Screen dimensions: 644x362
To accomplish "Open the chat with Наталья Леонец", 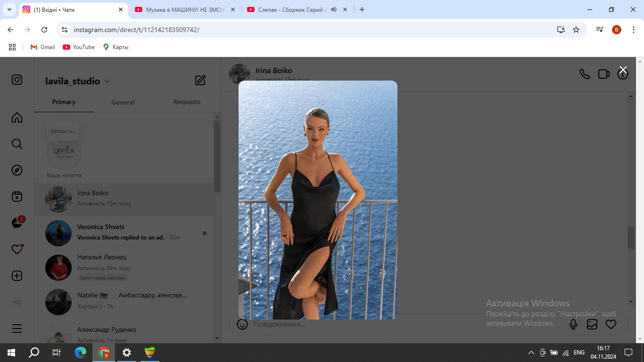I will tap(124, 268).
